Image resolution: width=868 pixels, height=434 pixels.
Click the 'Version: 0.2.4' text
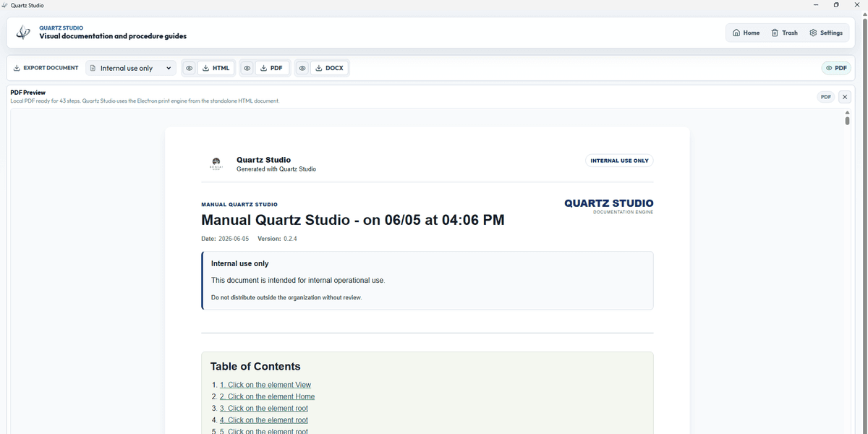[x=277, y=239]
